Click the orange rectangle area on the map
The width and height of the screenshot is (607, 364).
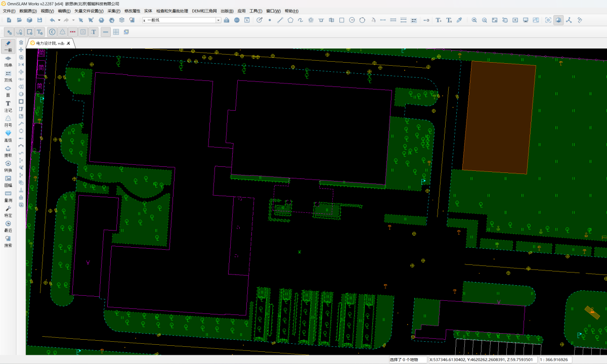click(x=499, y=118)
